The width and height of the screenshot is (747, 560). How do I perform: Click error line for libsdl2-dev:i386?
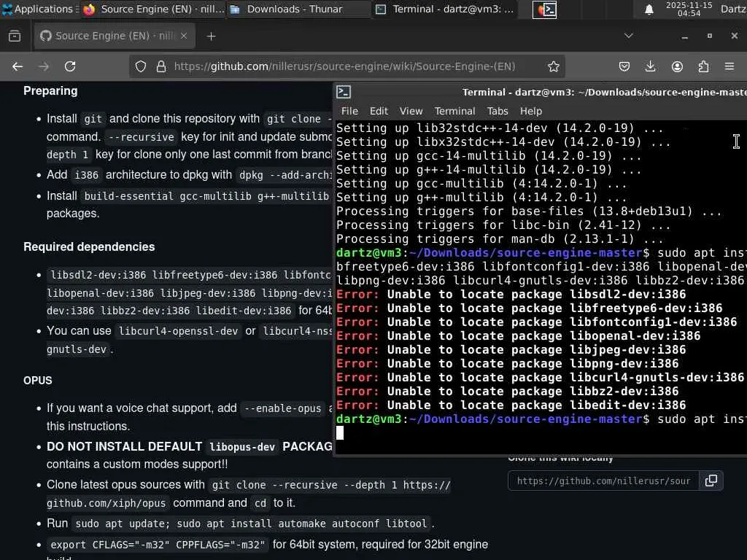click(511, 295)
